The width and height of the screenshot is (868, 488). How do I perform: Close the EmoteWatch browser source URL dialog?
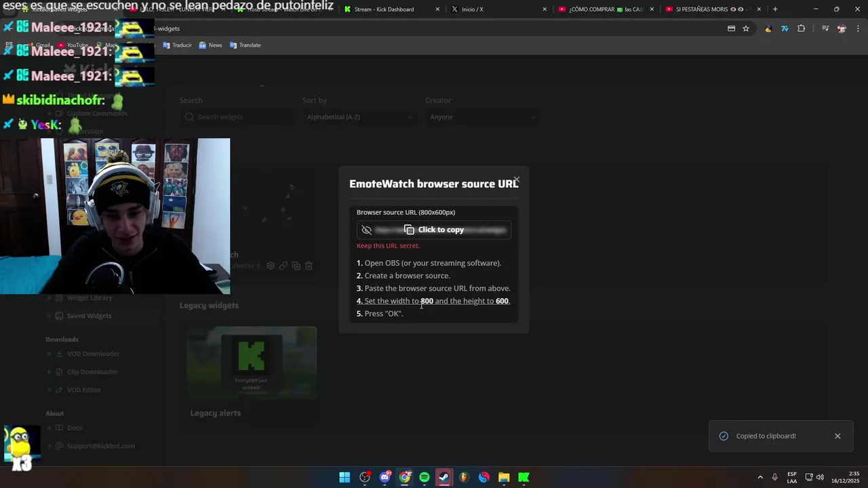click(x=517, y=180)
